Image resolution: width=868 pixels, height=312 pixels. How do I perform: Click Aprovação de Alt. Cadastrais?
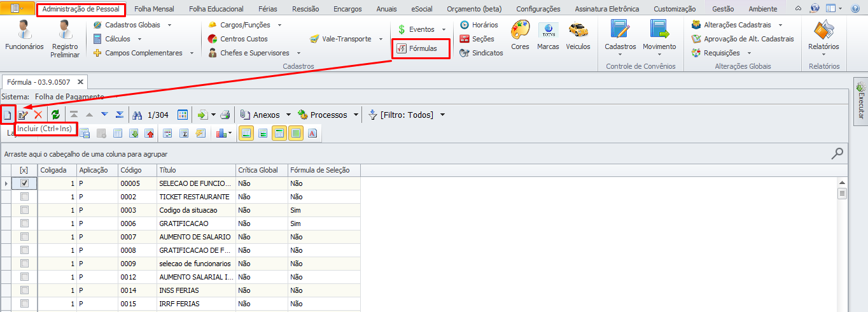click(x=743, y=39)
